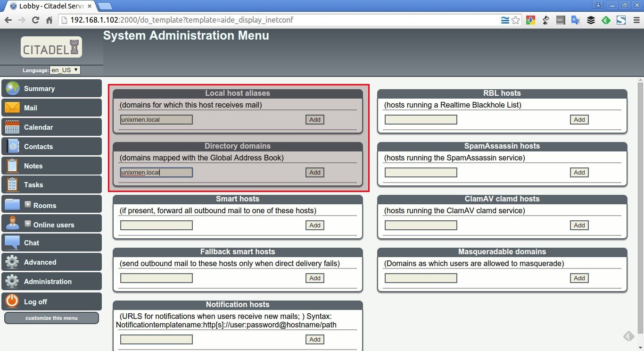Open the Summary menu item

point(51,88)
